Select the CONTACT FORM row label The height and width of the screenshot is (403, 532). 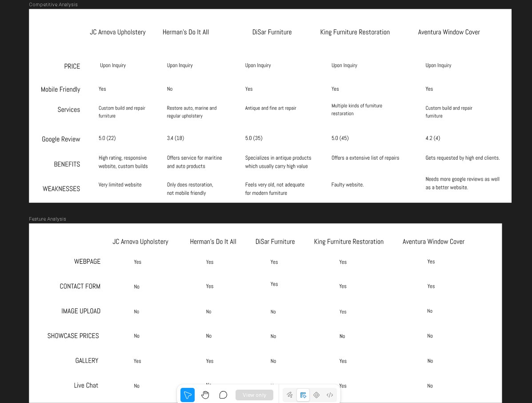[80, 286]
